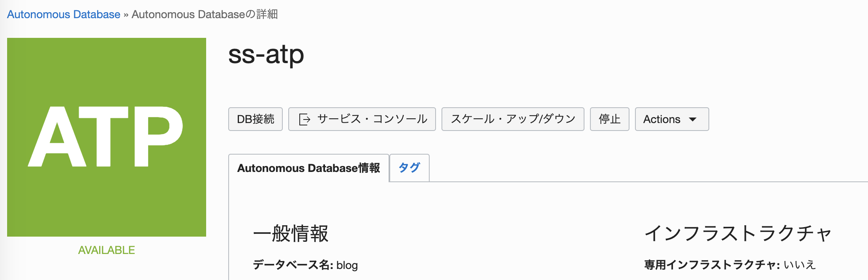Click the 一般情報 section heading

pos(291,233)
